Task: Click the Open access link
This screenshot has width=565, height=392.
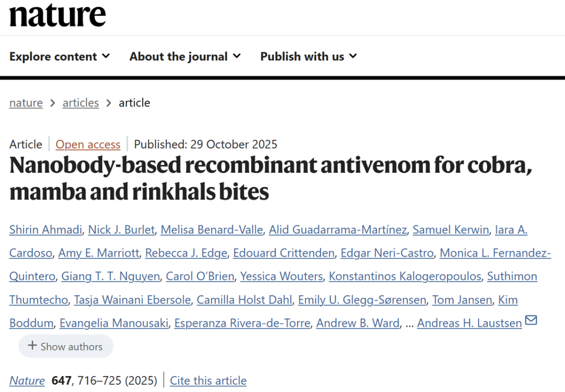Action: point(88,144)
